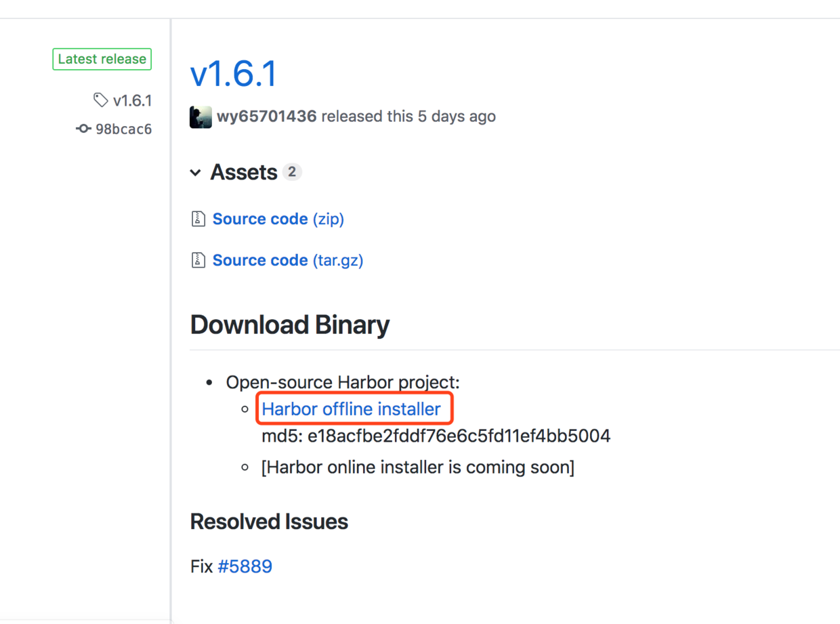Click 'Open-source Harbor project:' text
The width and height of the screenshot is (840, 624).
(x=343, y=382)
